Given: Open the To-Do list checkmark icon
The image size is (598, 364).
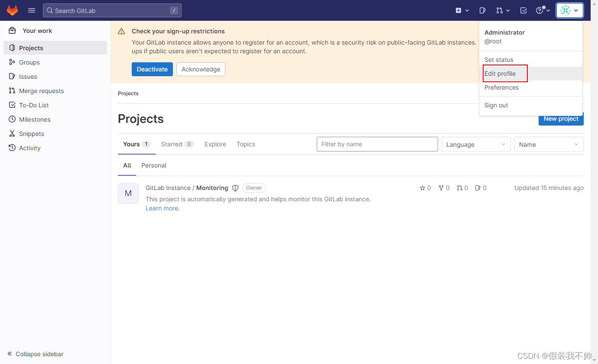Looking at the screenshot, I should click(523, 10).
